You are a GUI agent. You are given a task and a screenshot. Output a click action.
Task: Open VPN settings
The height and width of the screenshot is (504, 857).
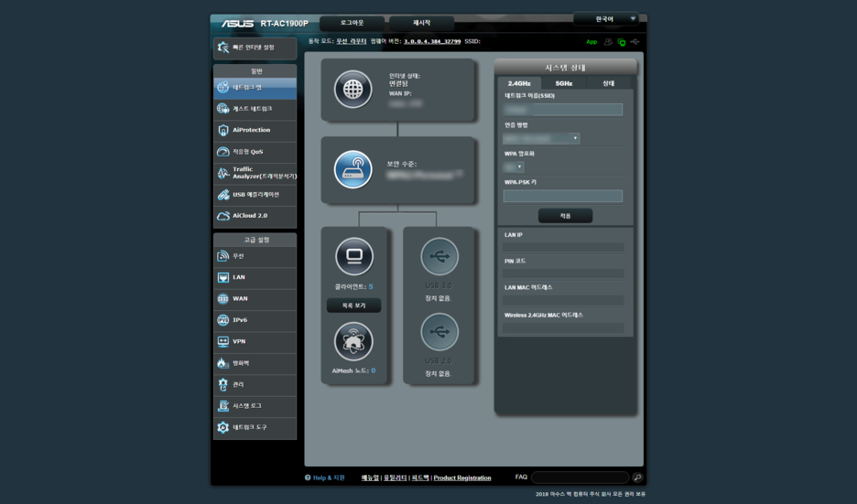(255, 342)
